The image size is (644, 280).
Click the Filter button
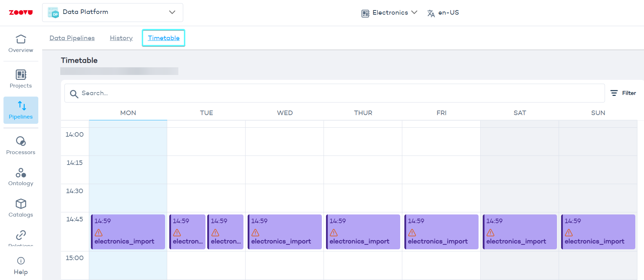623,93
